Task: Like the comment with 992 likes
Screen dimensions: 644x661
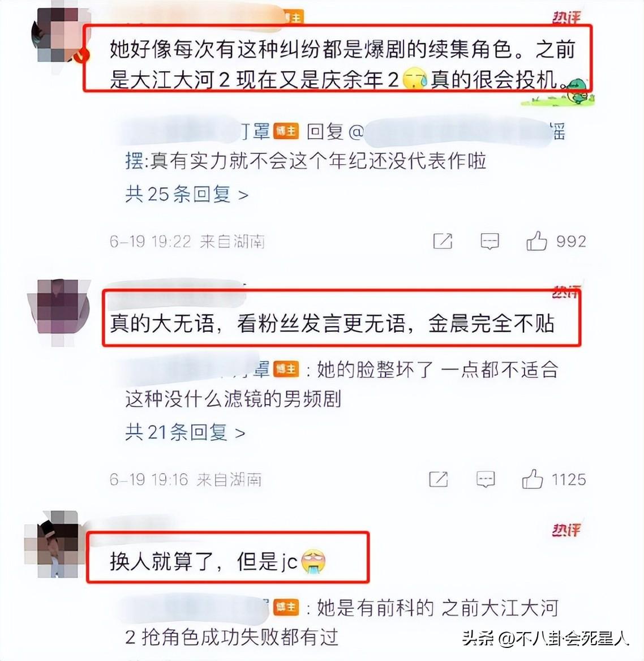Action: (x=536, y=241)
